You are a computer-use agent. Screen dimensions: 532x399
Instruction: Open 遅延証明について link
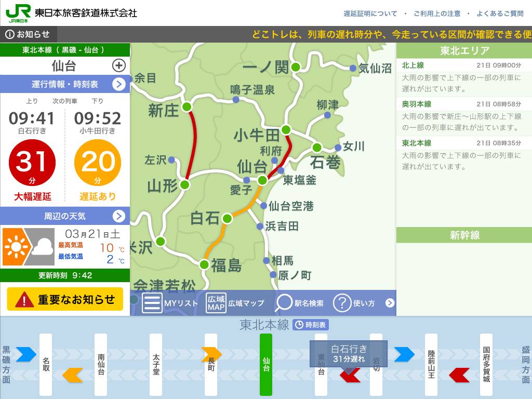370,14
